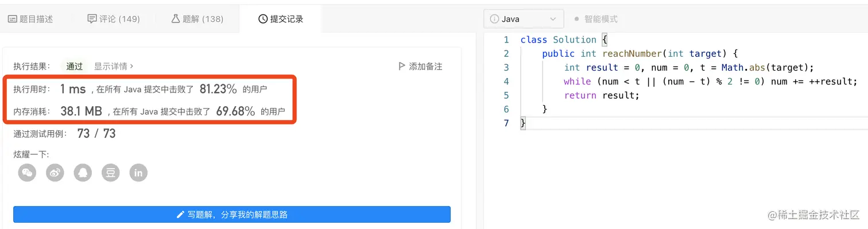Click 写题解，分享我的解题思路 button

pos(232,215)
